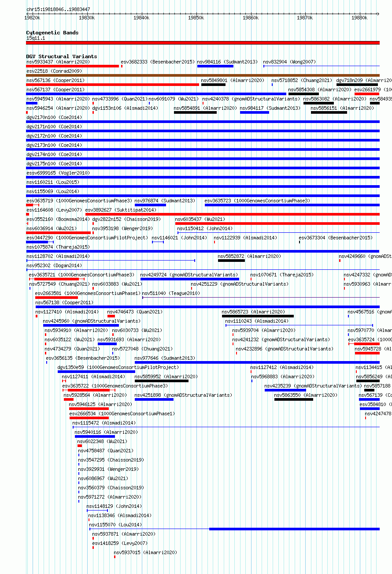Click the nsv5852872 (Almarri2020) label

click(x=250, y=256)
